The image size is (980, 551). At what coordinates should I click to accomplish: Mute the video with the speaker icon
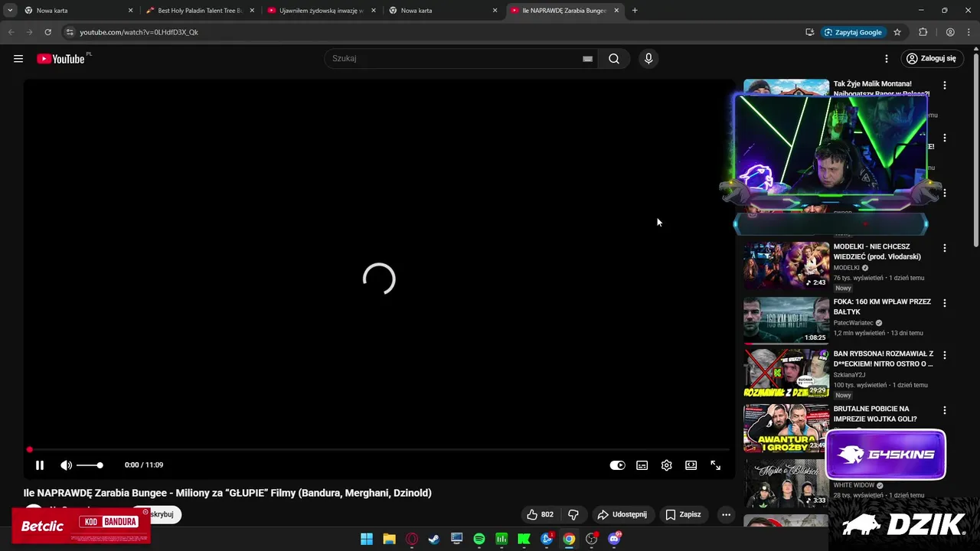pos(67,465)
